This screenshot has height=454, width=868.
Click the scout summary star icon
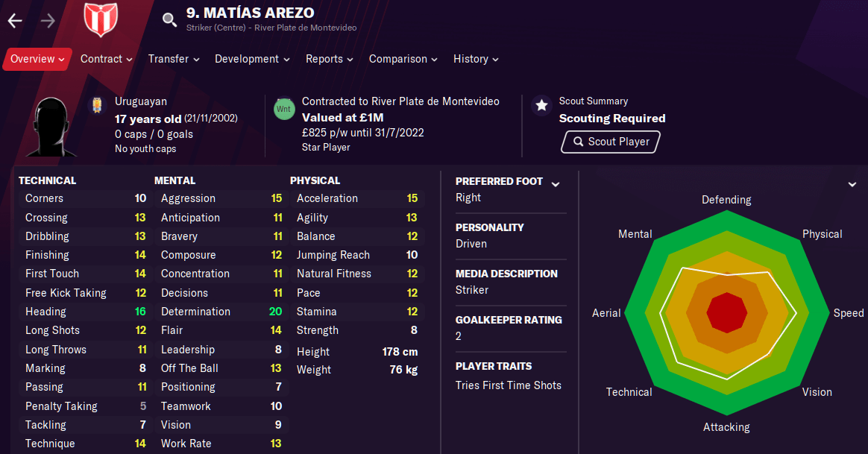pos(540,106)
